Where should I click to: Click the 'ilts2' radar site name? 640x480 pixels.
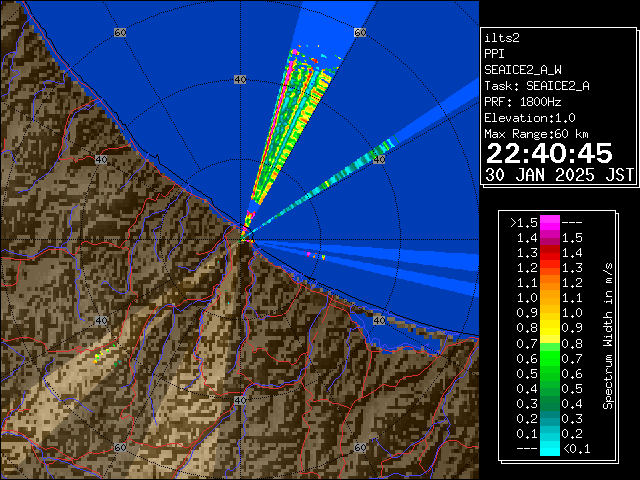[x=502, y=38]
